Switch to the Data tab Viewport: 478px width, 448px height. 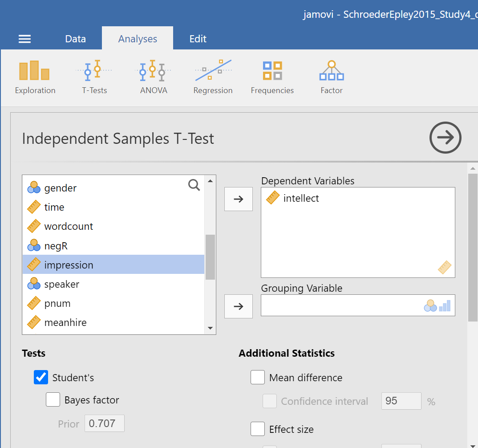click(75, 39)
